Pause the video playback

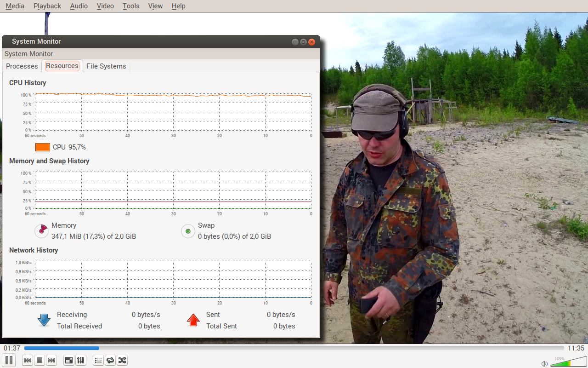pyautogui.click(x=9, y=360)
